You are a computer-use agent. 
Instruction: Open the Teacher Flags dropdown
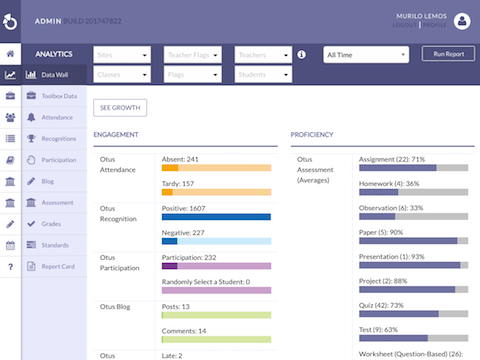(193, 55)
